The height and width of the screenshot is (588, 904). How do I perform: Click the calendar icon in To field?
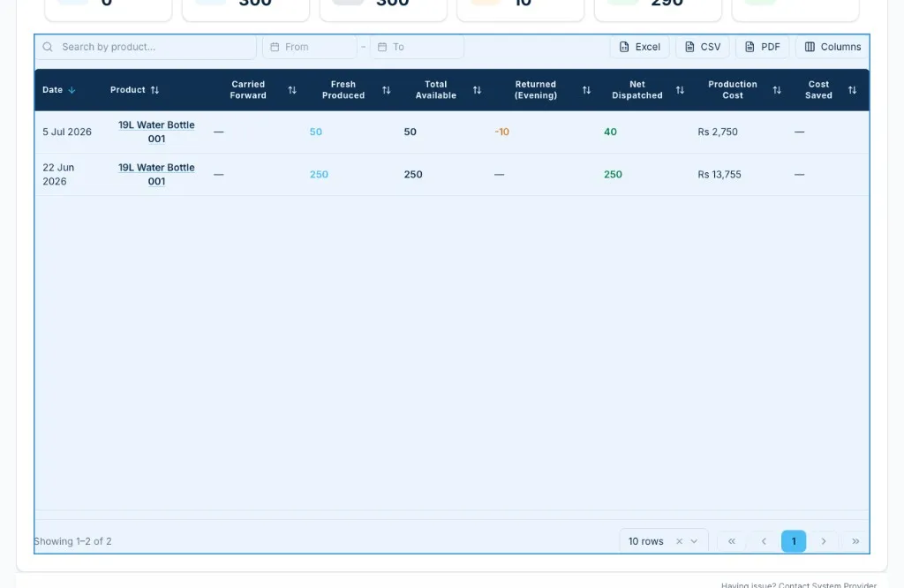point(382,47)
